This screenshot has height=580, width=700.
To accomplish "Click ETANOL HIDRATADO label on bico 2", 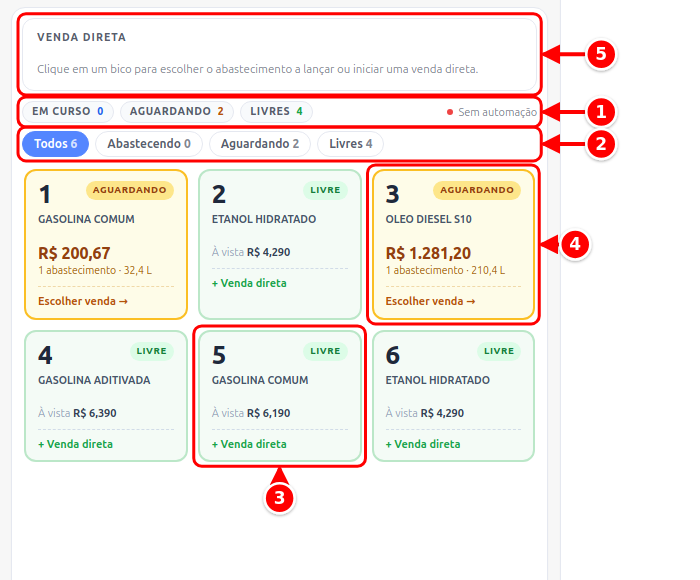I will pos(264,219).
